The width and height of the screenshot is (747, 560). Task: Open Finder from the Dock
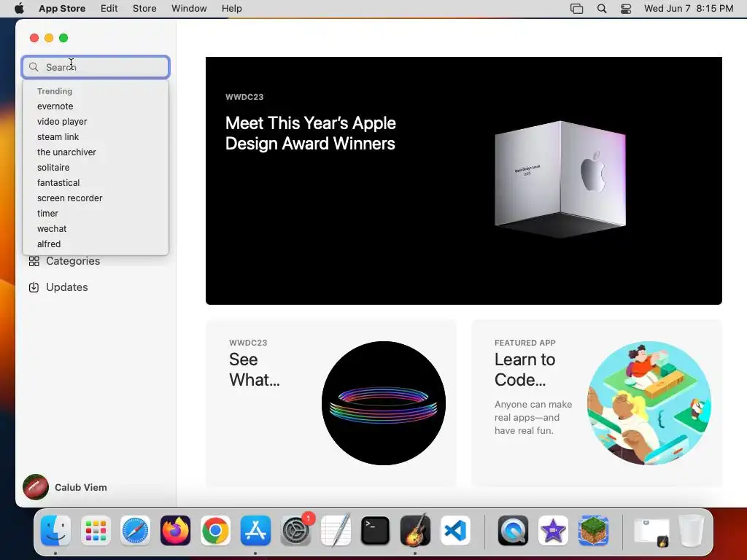pyautogui.click(x=55, y=531)
